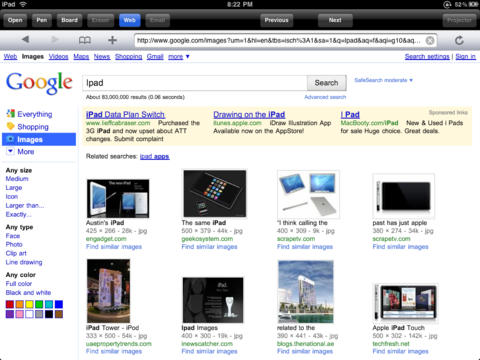
Task: Clear the URL with the X icon
Action: [430, 40]
